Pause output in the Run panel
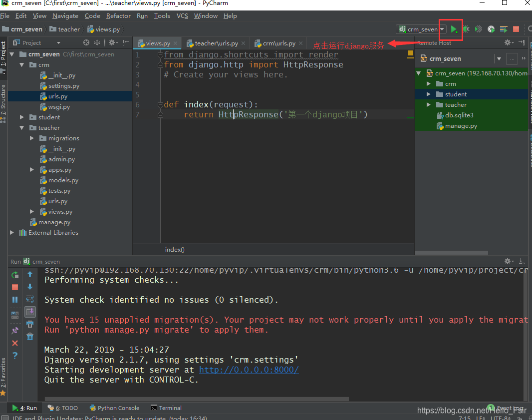532x420 pixels. coord(15,300)
